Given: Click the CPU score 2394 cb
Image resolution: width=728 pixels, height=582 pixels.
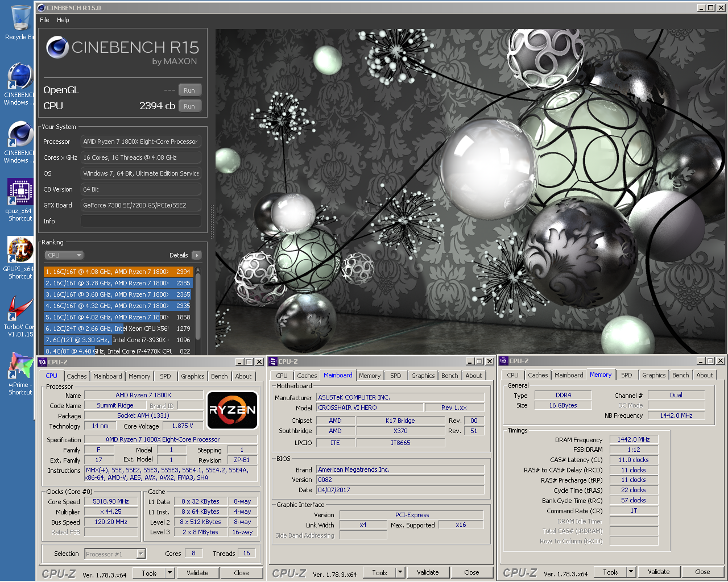Looking at the screenshot, I should tap(157, 106).
